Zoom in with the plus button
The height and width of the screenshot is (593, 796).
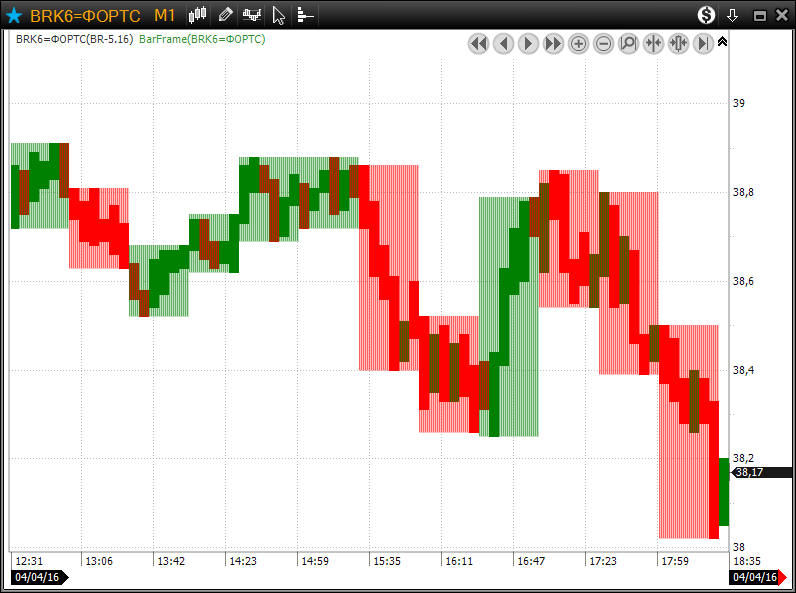(578, 43)
